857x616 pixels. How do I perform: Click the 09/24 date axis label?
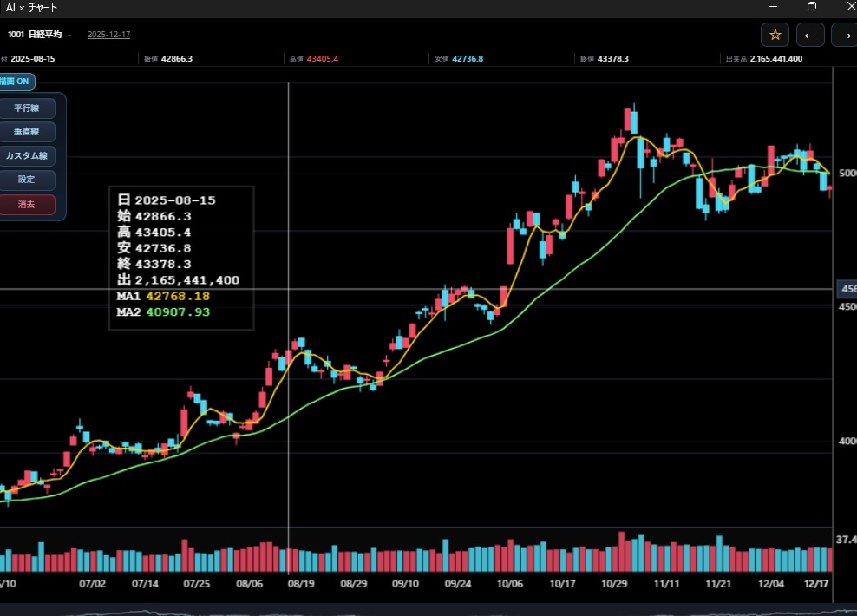tap(458, 584)
